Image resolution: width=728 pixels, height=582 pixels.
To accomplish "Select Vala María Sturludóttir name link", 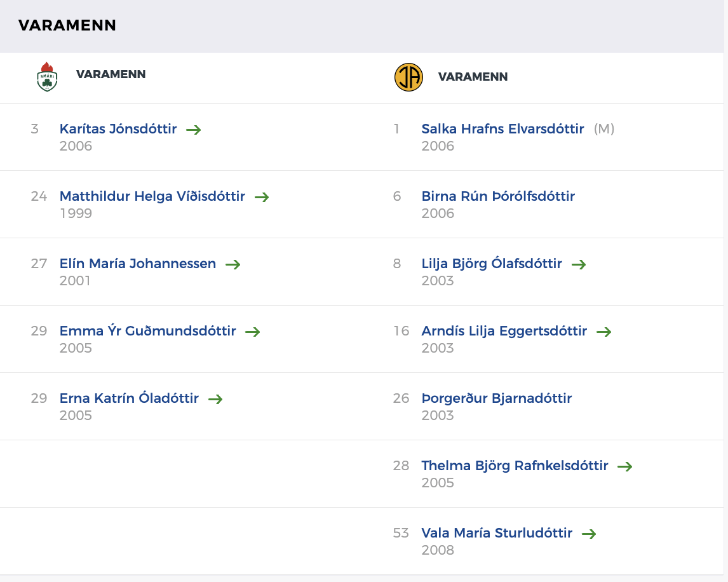I will click(497, 533).
